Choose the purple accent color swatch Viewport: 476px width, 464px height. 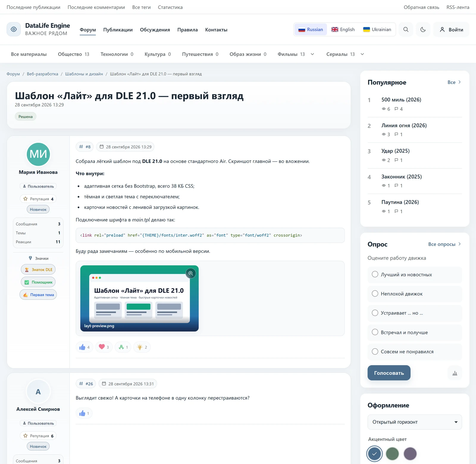(410, 454)
